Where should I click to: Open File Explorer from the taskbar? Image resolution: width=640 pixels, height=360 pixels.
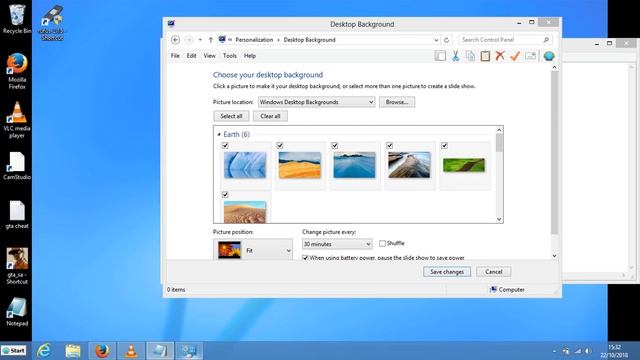coord(73,351)
